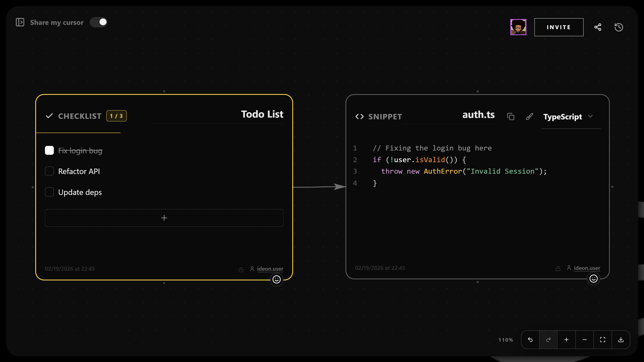The image size is (644, 362).
Task: View canvas version history
Action: point(619,27)
